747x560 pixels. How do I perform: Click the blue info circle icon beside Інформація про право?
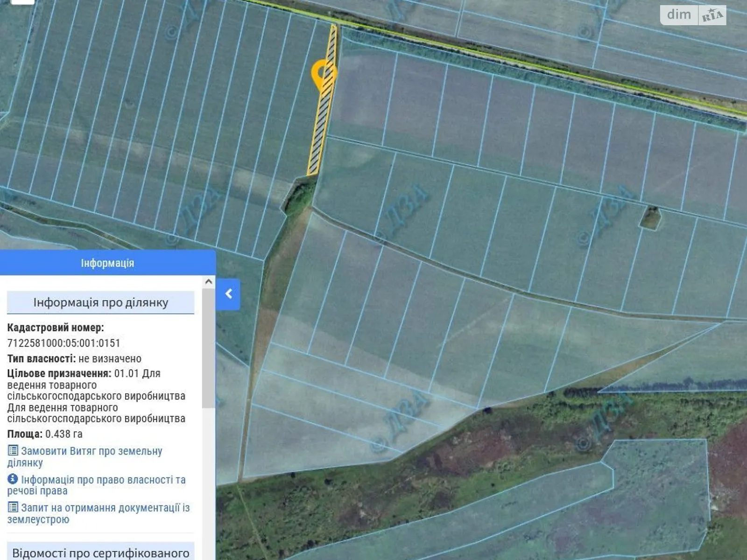click(x=13, y=479)
